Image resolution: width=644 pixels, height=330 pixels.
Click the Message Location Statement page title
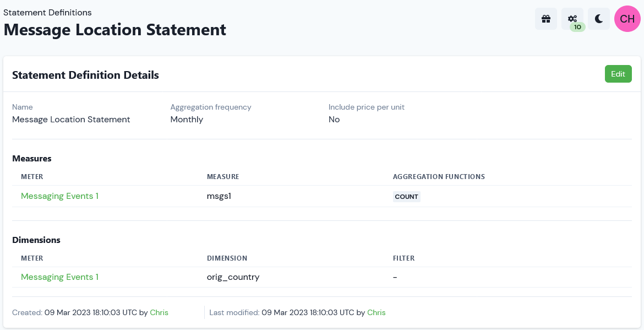click(114, 30)
